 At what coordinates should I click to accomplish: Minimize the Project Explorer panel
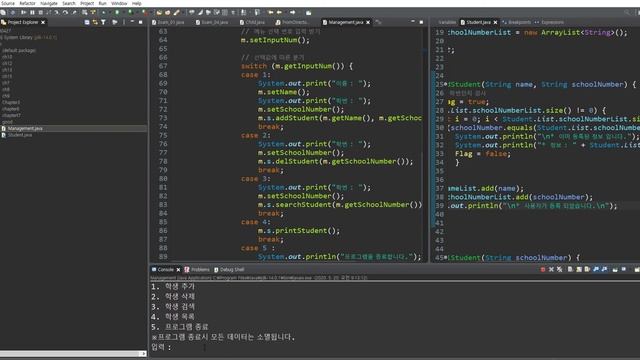132,22
